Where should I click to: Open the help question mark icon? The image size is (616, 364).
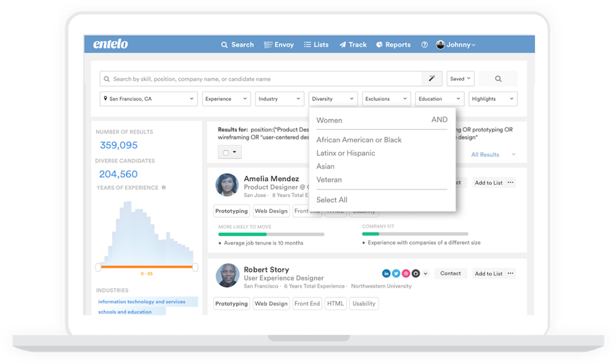point(424,45)
